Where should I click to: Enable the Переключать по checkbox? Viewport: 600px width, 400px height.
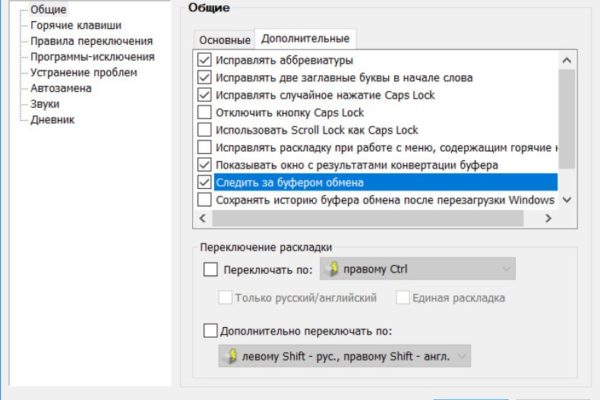coord(210,268)
